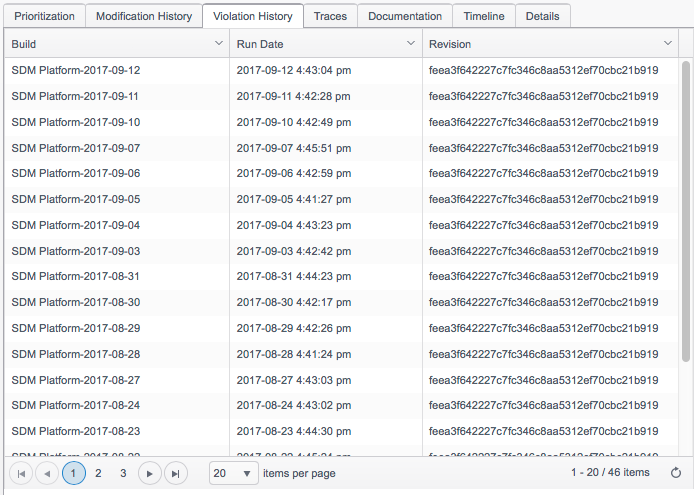Select the Violation History tab
Image resolution: width=694 pixels, height=495 pixels.
click(x=253, y=16)
